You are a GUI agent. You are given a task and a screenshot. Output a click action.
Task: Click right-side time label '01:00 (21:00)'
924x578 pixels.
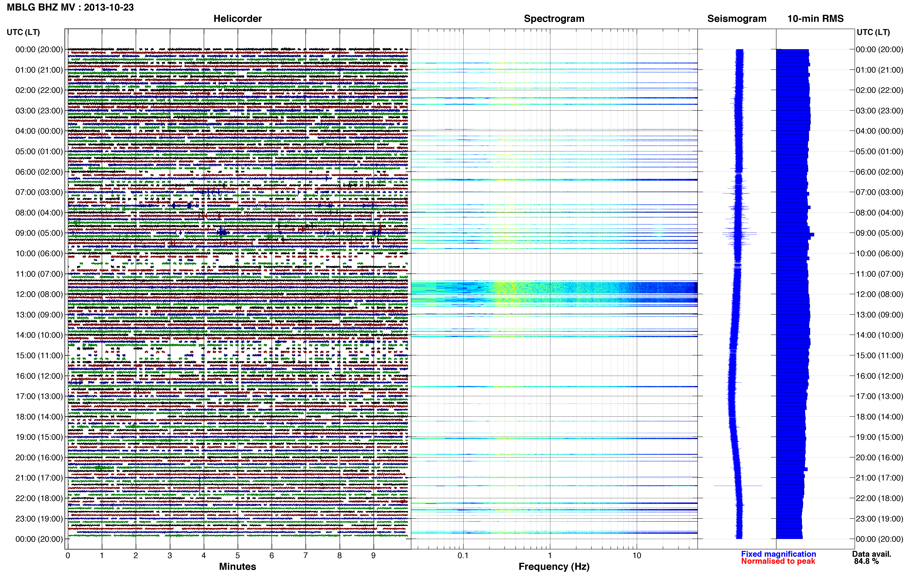coord(879,70)
